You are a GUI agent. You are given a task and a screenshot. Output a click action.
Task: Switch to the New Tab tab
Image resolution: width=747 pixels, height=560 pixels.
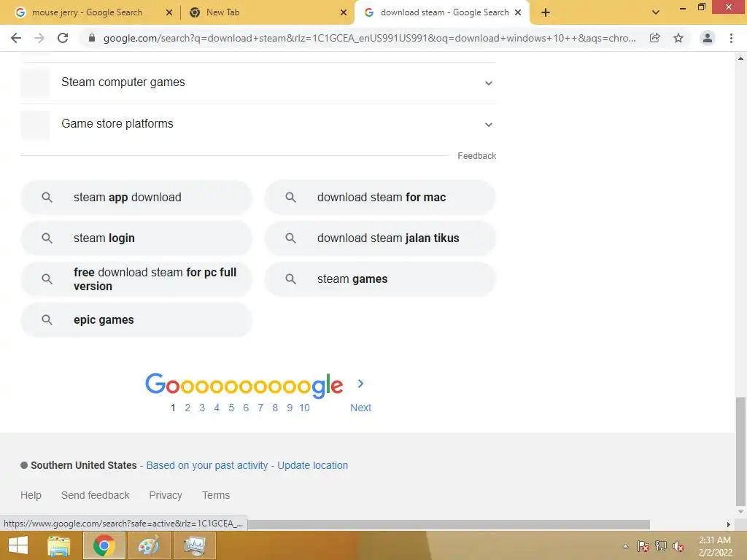223,12
